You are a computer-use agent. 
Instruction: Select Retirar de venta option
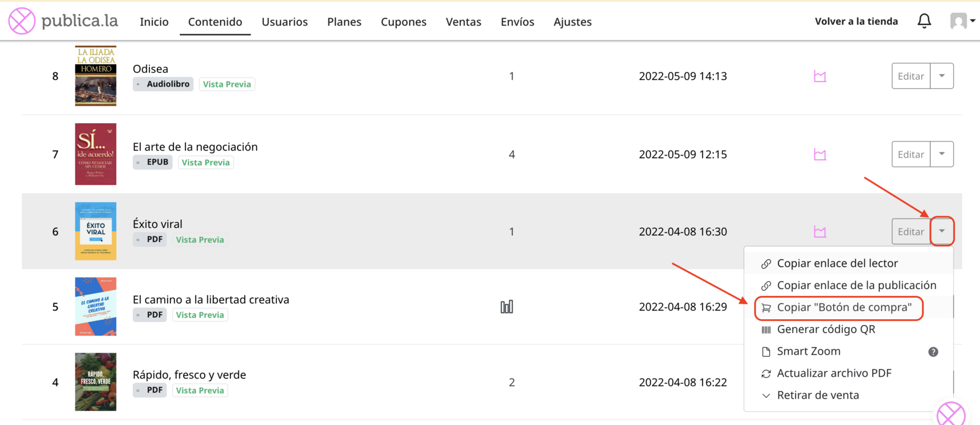[x=818, y=396]
